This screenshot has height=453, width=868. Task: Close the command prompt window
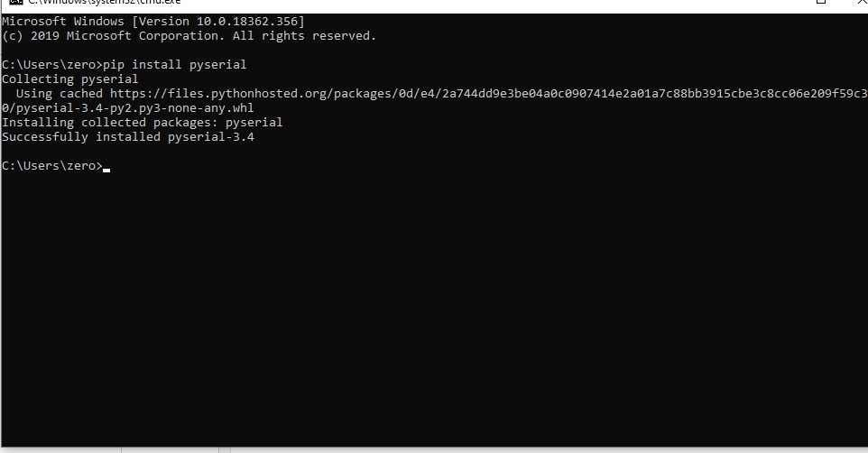tap(862, 2)
